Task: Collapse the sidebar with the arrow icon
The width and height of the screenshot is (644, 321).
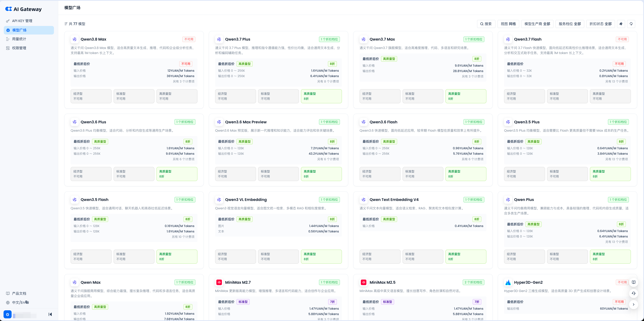Action: coord(50,314)
